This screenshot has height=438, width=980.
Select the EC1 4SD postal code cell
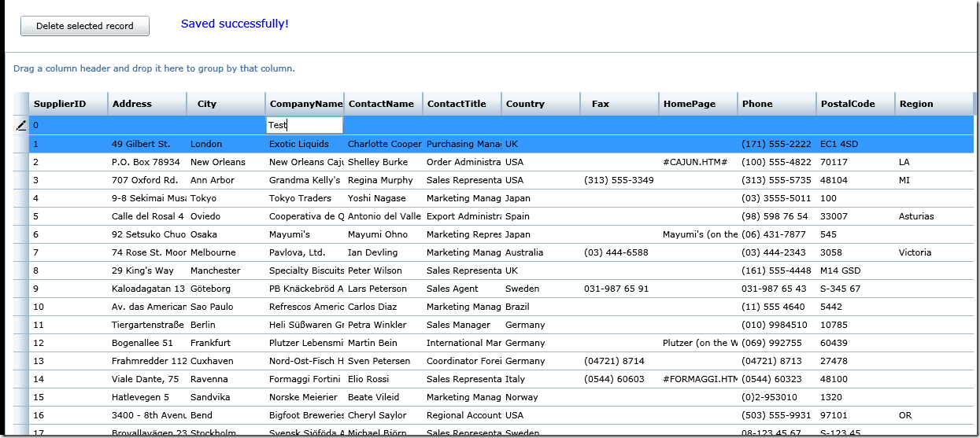(856, 144)
